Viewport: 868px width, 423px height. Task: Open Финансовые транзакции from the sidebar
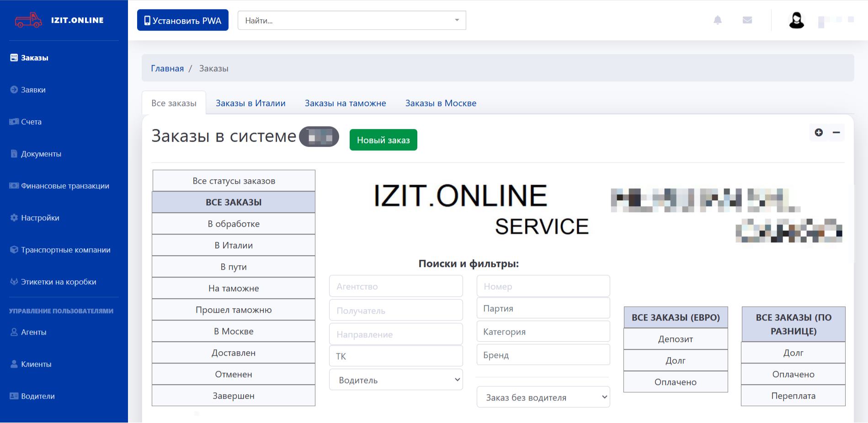click(59, 186)
